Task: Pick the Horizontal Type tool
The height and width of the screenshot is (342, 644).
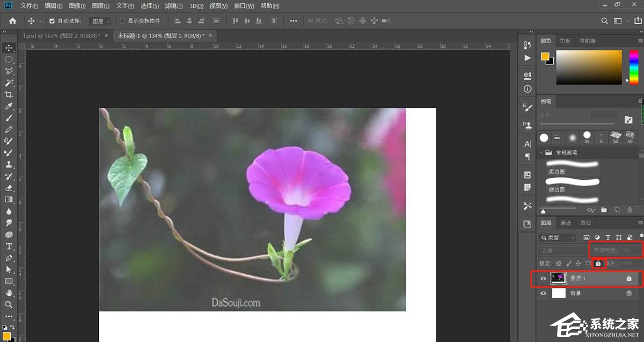Action: click(x=9, y=246)
